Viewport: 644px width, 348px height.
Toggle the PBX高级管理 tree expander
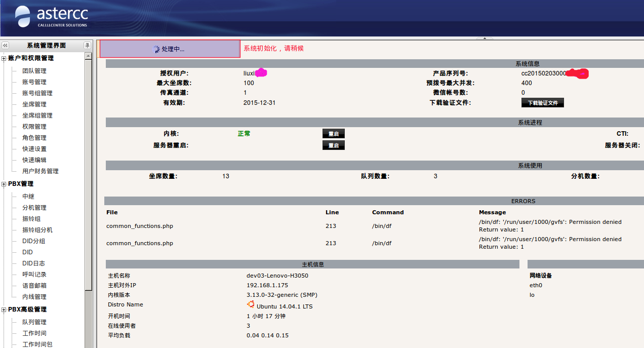(x=4, y=310)
